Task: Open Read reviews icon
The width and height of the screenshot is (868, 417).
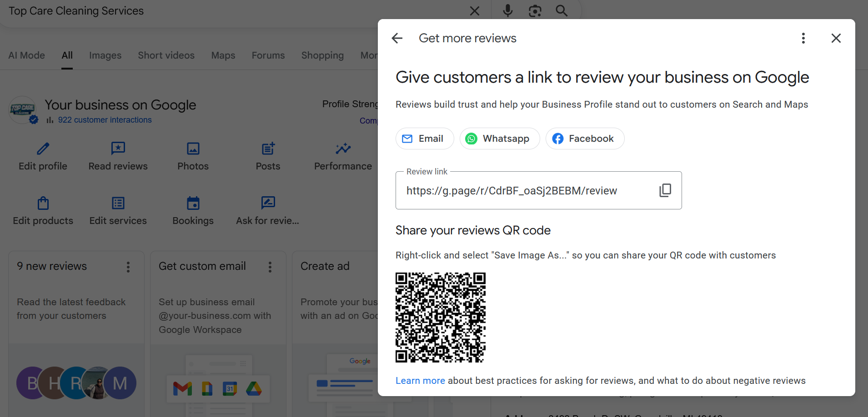Action: coord(118,149)
